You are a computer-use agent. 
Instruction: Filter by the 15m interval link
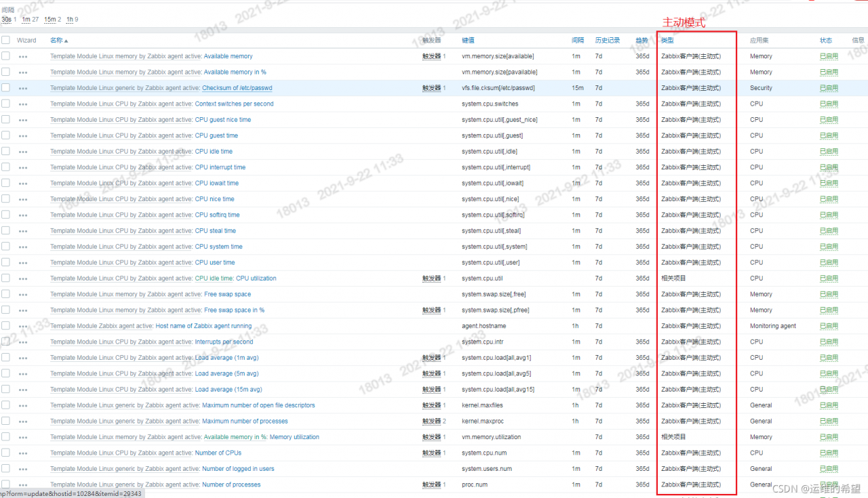tap(50, 20)
